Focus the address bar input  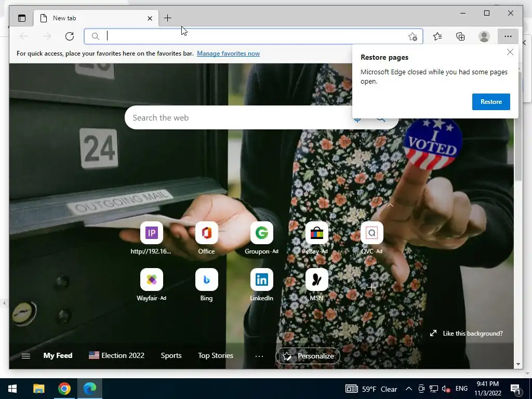coord(255,36)
